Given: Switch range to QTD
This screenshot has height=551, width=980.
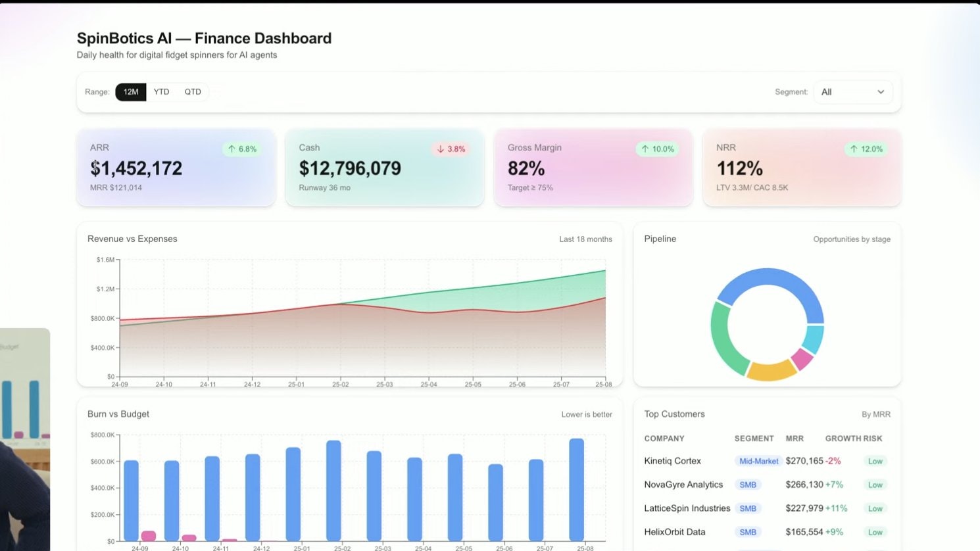Looking at the screenshot, I should pyautogui.click(x=193, y=92).
